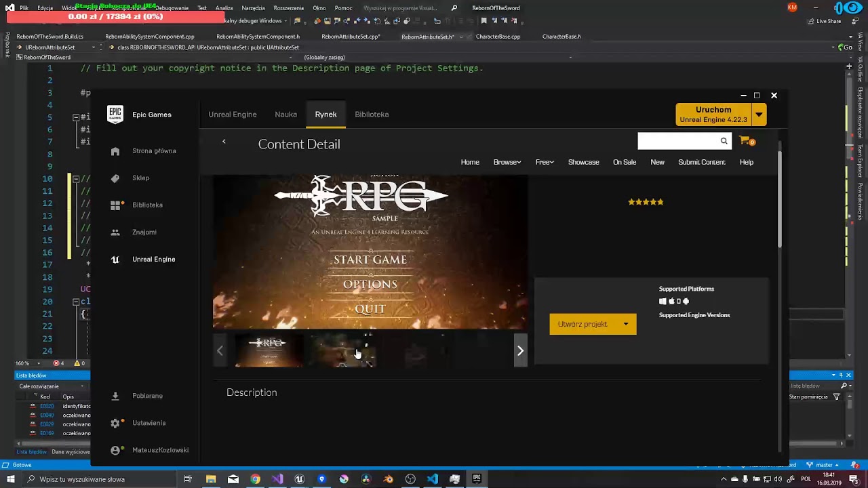The width and height of the screenshot is (868, 488).
Task: Open Browse dropdown in marketplace nav
Action: coord(507,162)
